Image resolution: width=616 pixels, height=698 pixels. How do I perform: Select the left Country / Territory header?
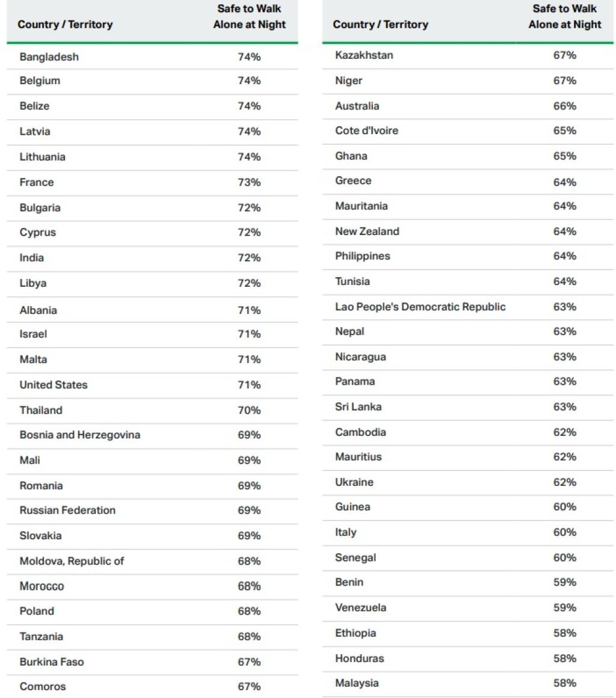65,25
